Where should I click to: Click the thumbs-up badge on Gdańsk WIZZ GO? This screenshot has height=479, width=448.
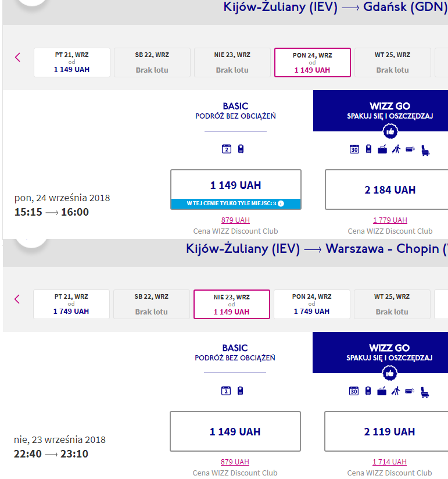coord(390,131)
